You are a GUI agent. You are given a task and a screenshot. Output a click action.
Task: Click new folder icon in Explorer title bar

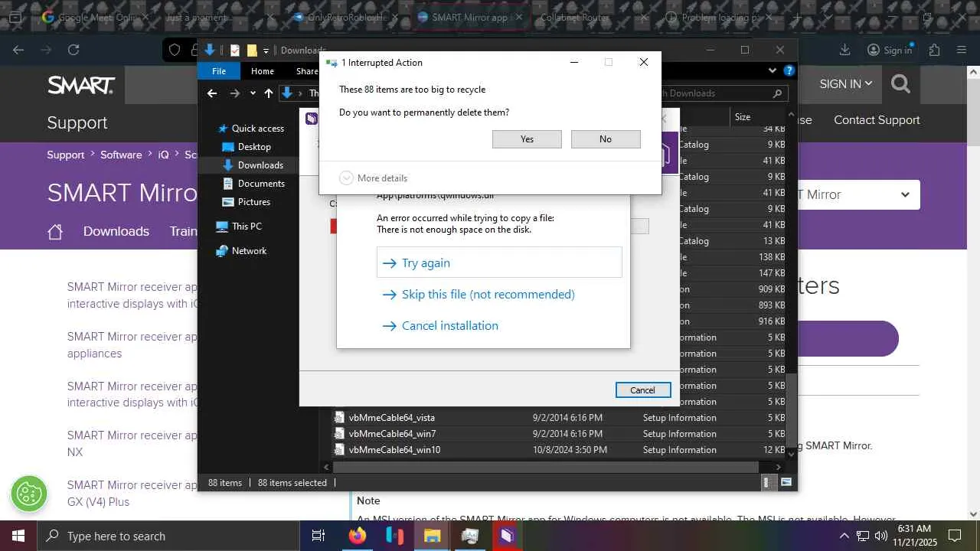click(x=252, y=51)
